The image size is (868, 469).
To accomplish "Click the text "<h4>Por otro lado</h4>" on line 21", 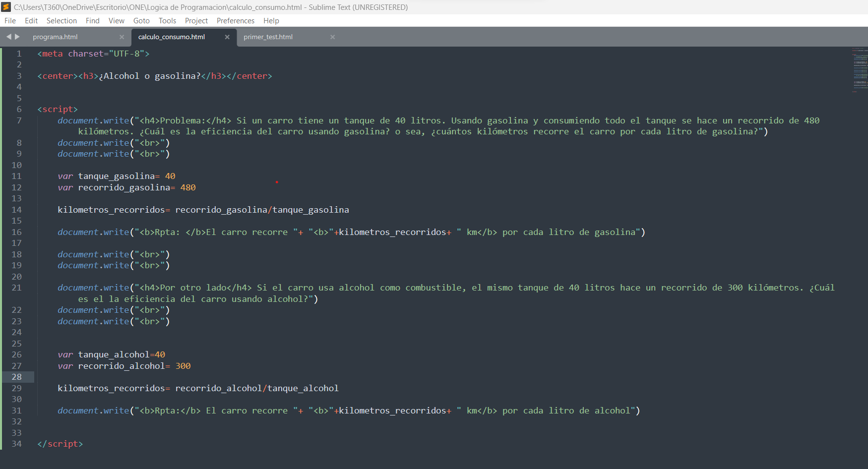I will (195, 288).
